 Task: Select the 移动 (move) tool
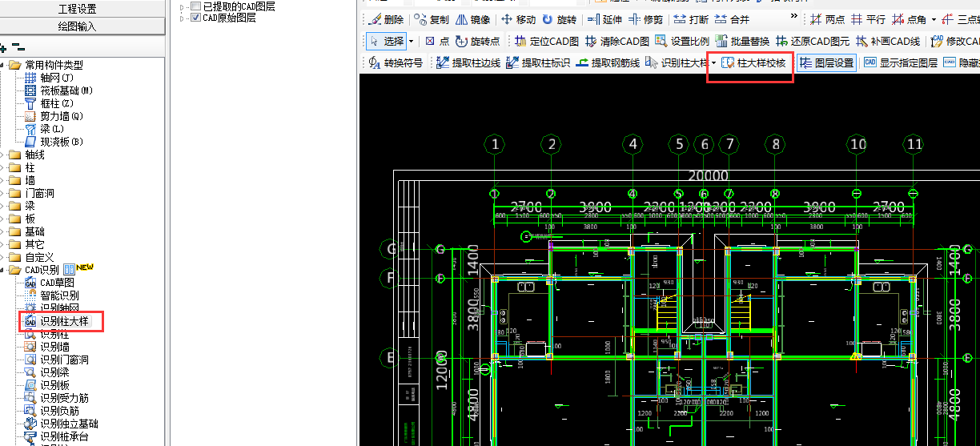pyautogui.click(x=519, y=19)
